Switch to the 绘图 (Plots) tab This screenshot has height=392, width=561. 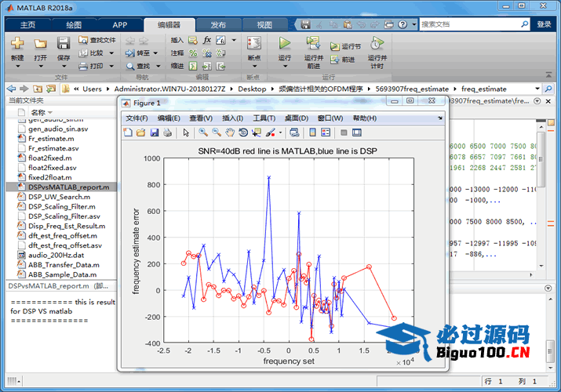(x=74, y=24)
